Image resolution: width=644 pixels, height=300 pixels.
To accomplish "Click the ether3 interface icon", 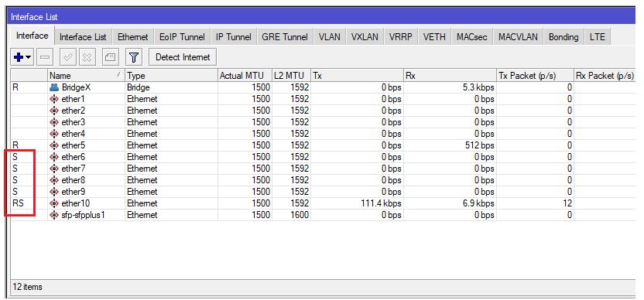I will tap(54, 122).
